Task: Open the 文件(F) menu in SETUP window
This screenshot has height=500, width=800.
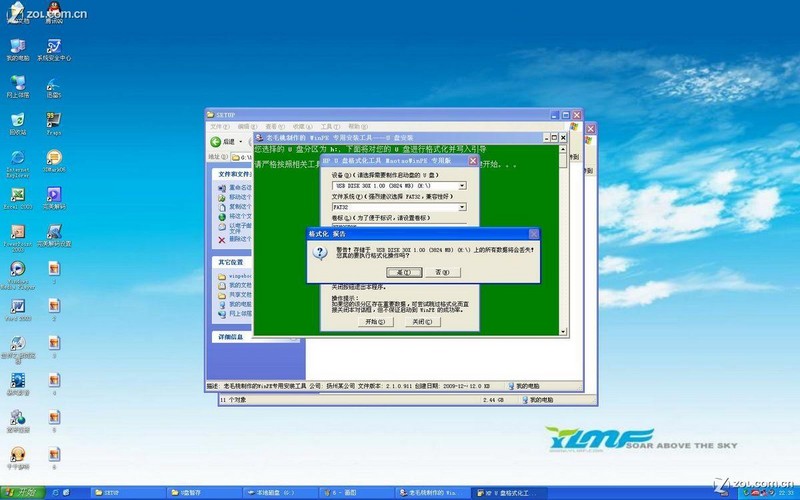Action: point(220,127)
